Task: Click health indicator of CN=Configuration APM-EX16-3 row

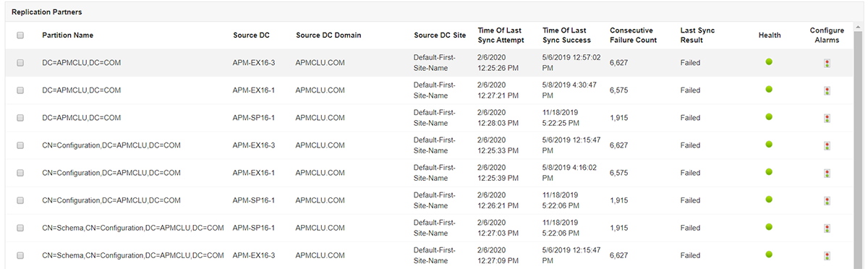Action: pos(769,144)
